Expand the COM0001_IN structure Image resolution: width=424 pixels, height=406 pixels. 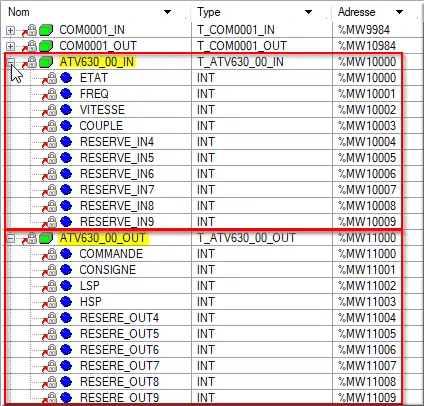(x=10, y=30)
